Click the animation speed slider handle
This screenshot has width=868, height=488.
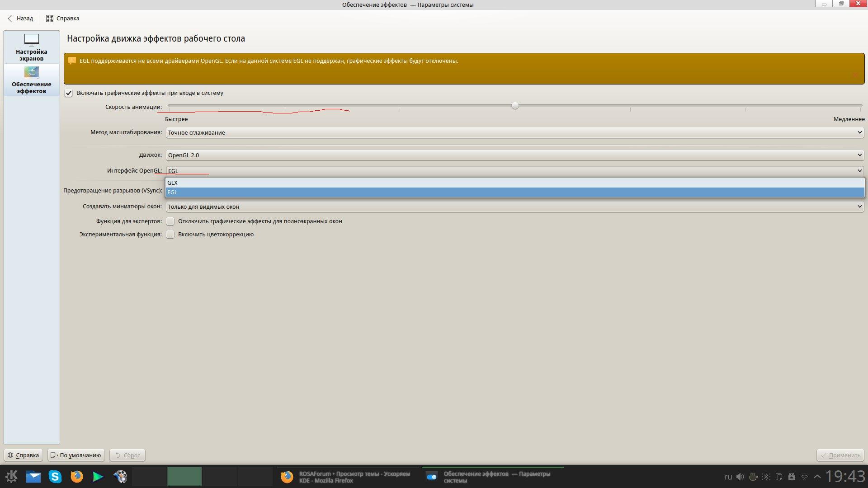tap(515, 106)
